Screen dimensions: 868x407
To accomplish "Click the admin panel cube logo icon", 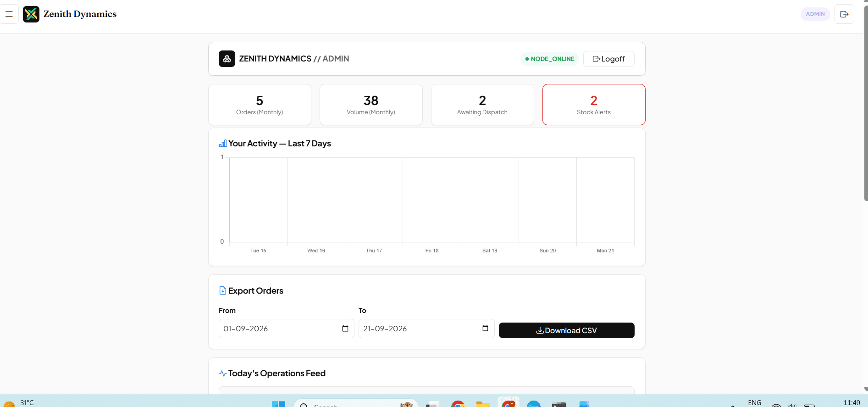I will [227, 59].
